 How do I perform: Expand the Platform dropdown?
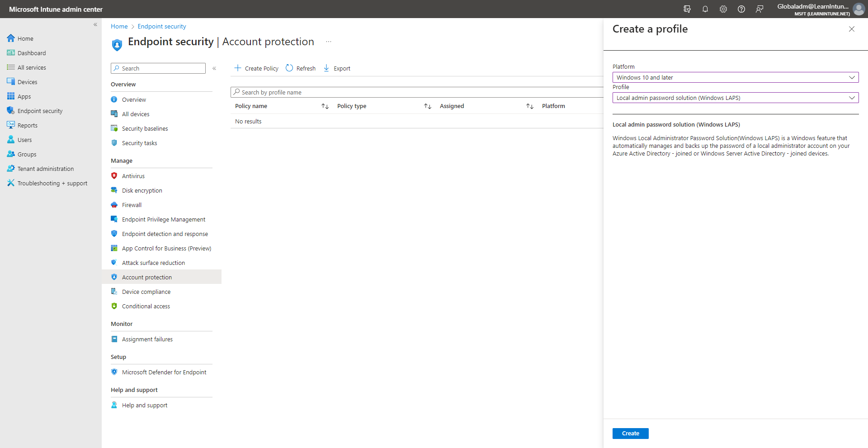coord(735,77)
